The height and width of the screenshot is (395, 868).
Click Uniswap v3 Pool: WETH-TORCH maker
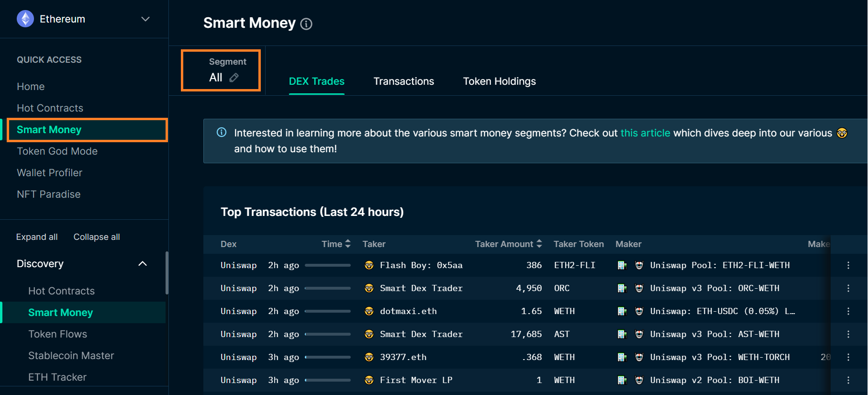720,357
